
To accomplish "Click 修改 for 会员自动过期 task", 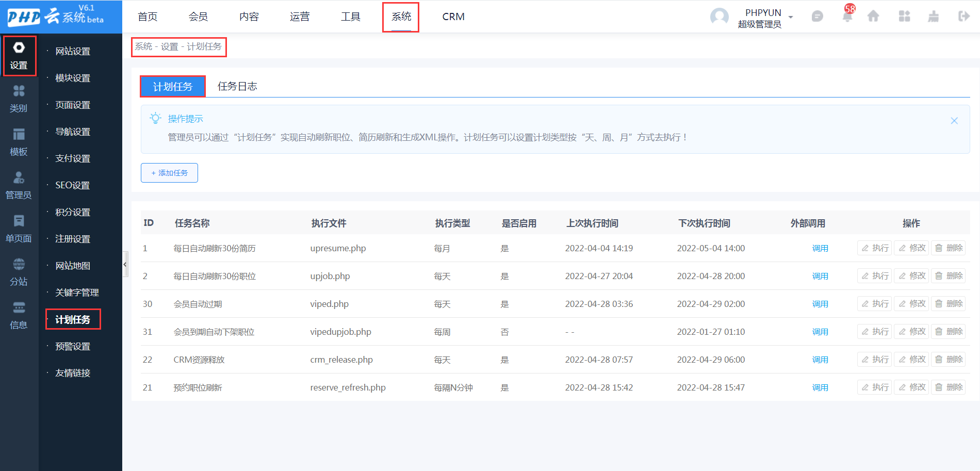I will [911, 304].
